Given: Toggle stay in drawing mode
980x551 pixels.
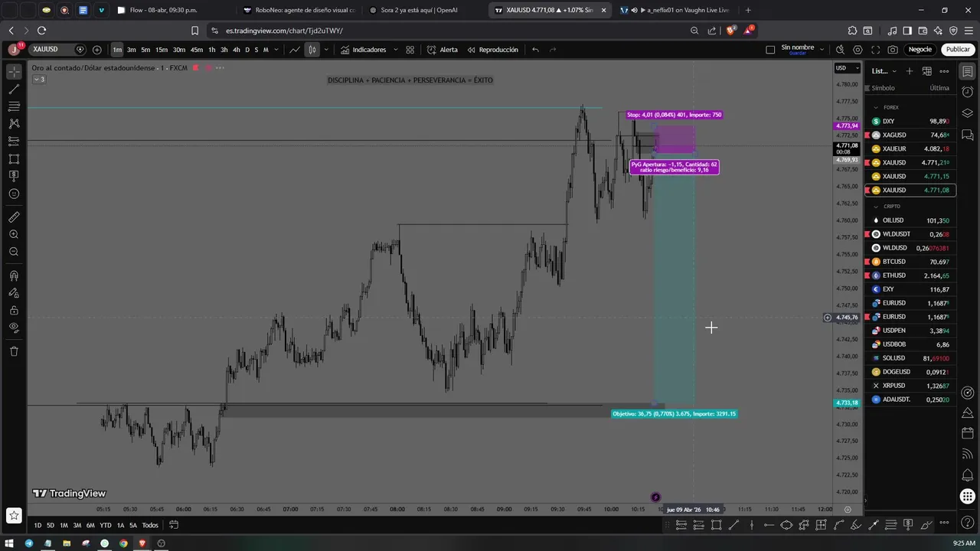Looking at the screenshot, I should [14, 293].
